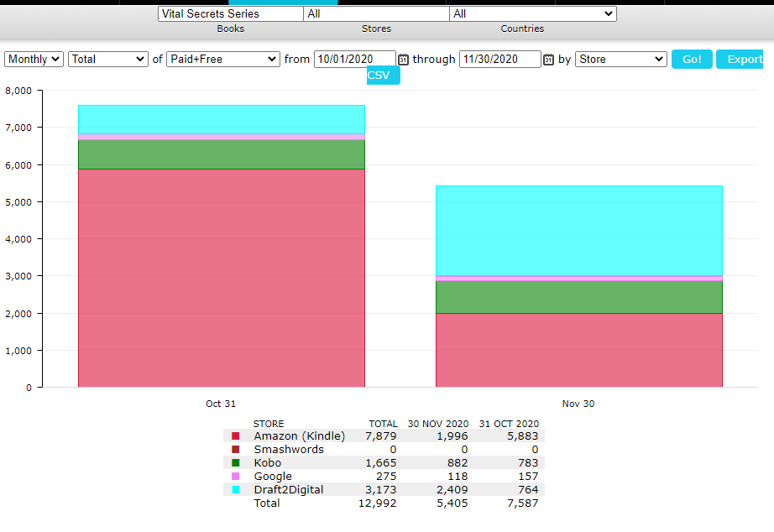Click the Amazon (Kindle) red legend square
Image resolution: width=774 pixels, height=532 pixels.
(236, 436)
